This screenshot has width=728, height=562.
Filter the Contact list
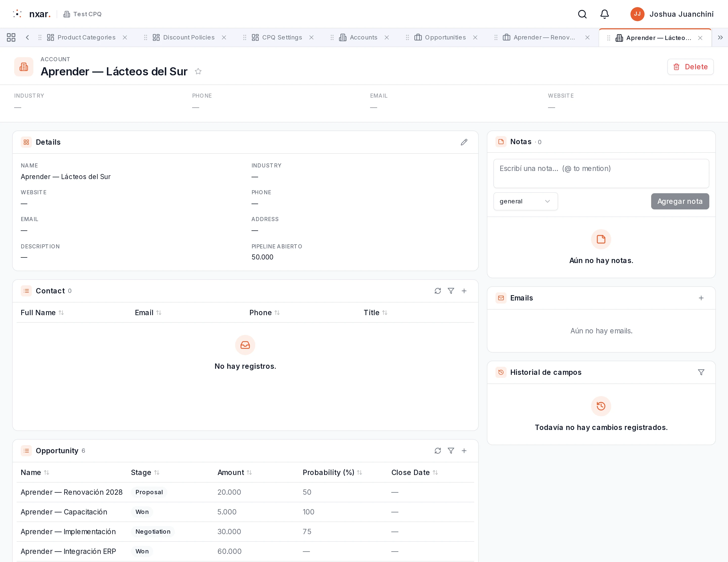(451, 291)
